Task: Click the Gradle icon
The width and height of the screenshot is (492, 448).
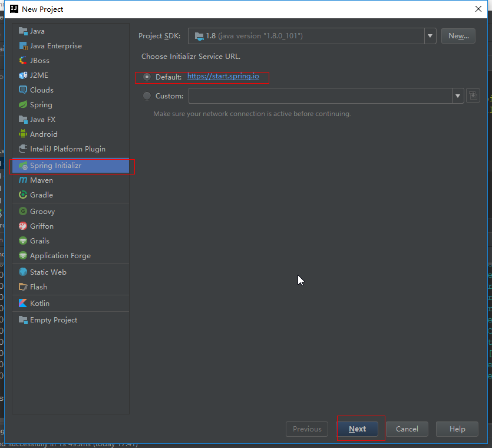Action: (x=23, y=195)
